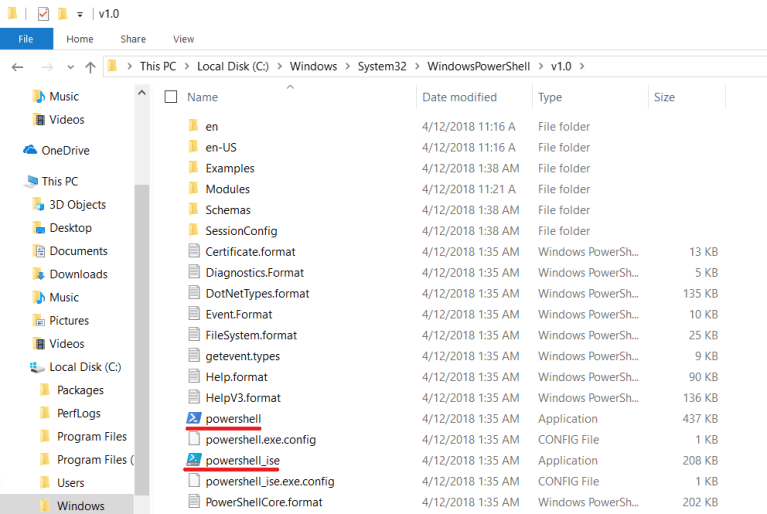Expand the chevron before This PC in address bar

pos(130,66)
